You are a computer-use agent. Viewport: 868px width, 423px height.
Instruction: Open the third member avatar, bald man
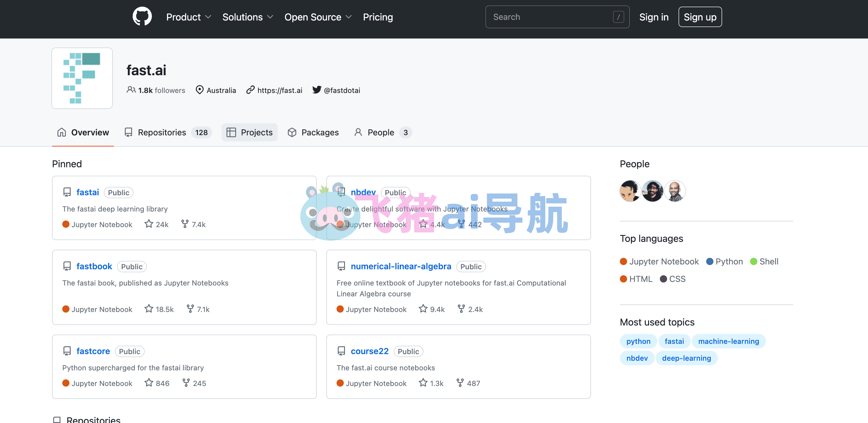pos(675,191)
